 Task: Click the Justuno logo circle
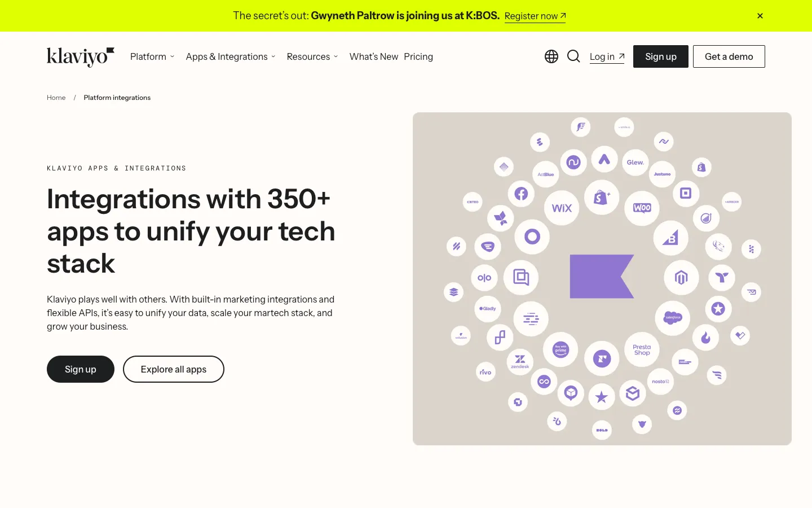(x=662, y=174)
